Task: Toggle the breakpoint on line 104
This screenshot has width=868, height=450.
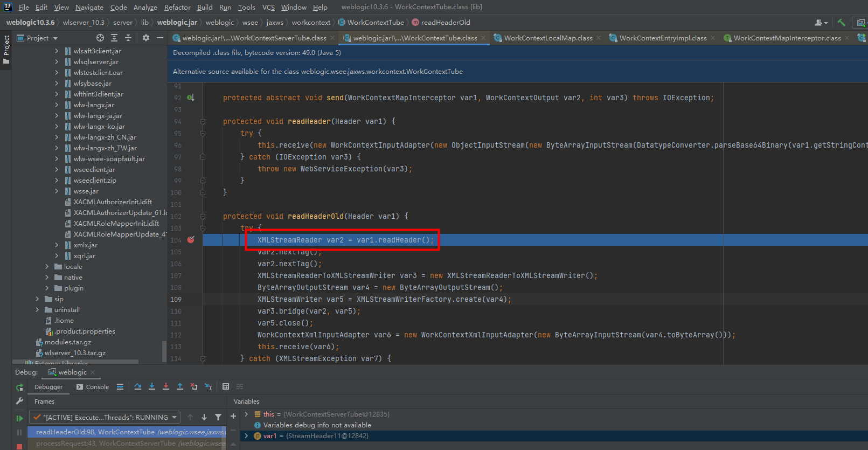Action: (191, 240)
